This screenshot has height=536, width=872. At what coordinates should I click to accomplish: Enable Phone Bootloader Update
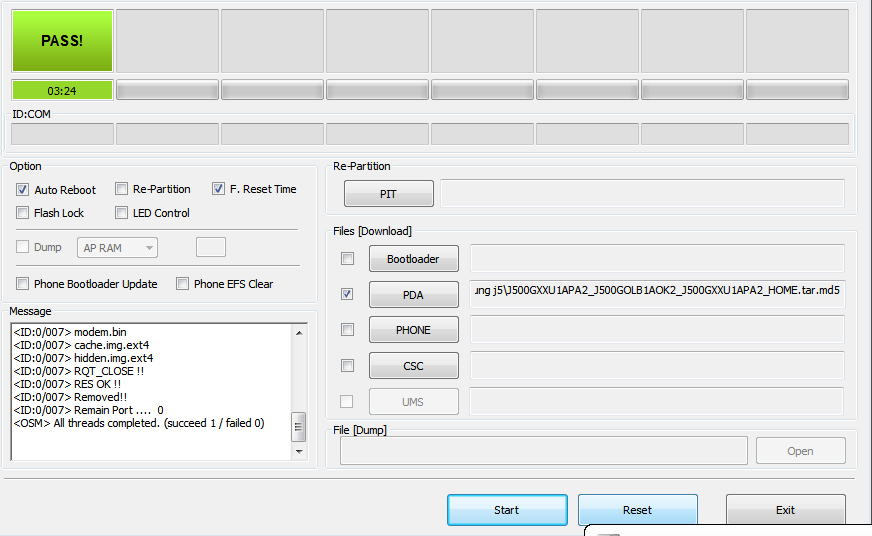tap(23, 284)
